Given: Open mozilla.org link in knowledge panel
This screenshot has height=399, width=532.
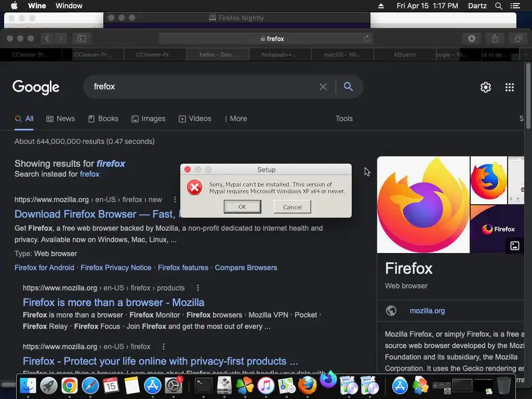Looking at the screenshot, I should click(x=427, y=311).
